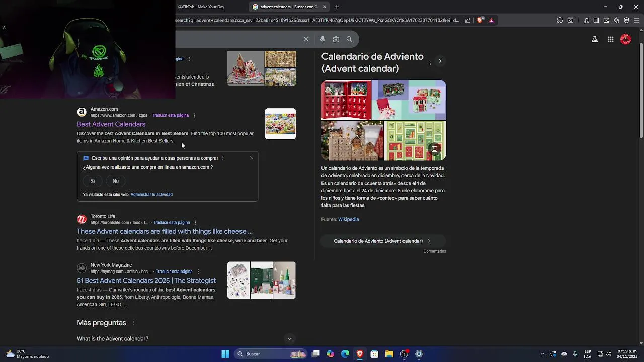Open the Brave VPN shield icon
644x362 pixels.
[x=626, y=20]
